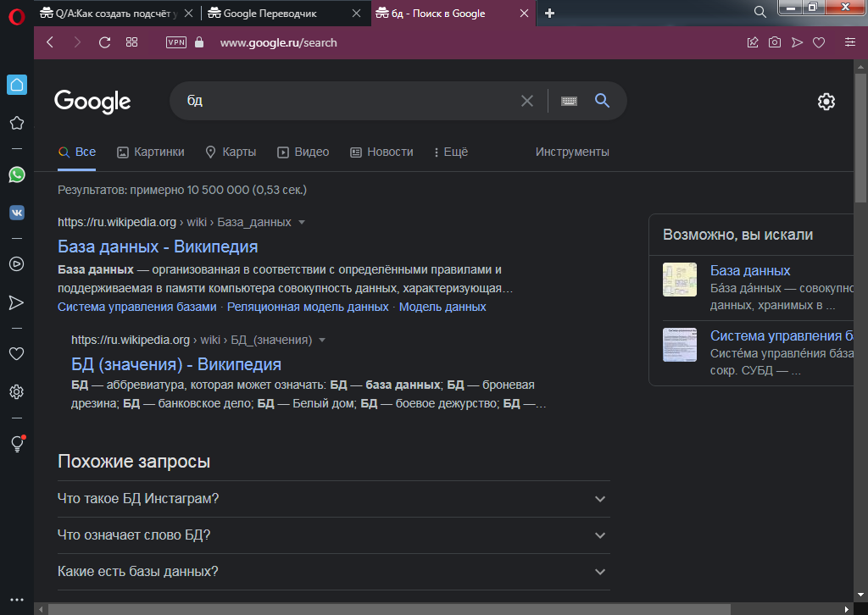Open Модель данных sitelink
Viewport: 868px width, 615px height.
(442, 307)
